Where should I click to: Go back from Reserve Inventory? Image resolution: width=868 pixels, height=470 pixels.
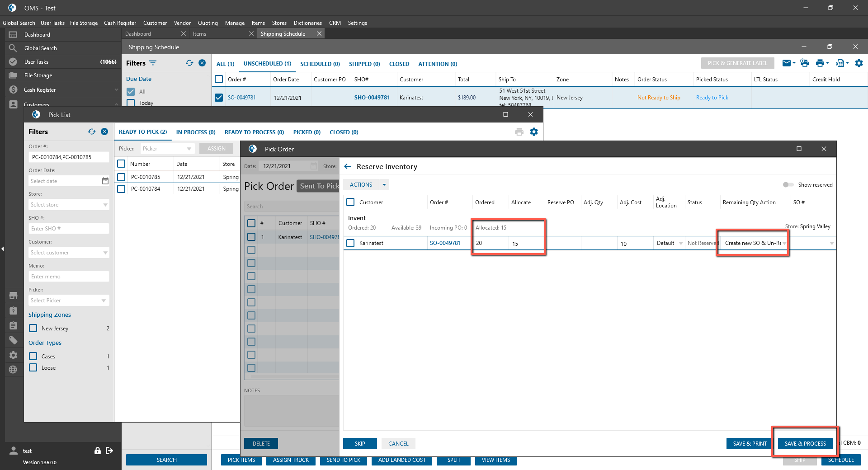(348, 166)
